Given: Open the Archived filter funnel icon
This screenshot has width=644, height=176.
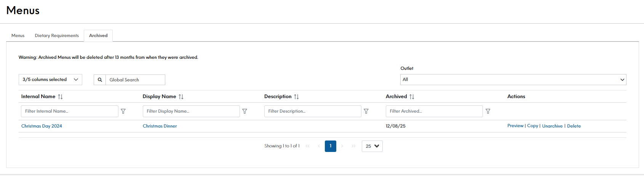Looking at the screenshot, I should tap(488, 111).
